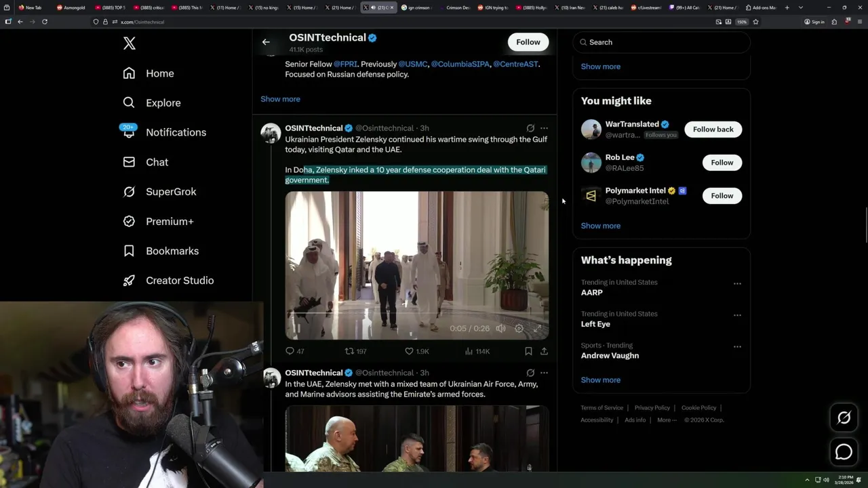
Task: Open video settings gear icon
Action: [519, 328]
